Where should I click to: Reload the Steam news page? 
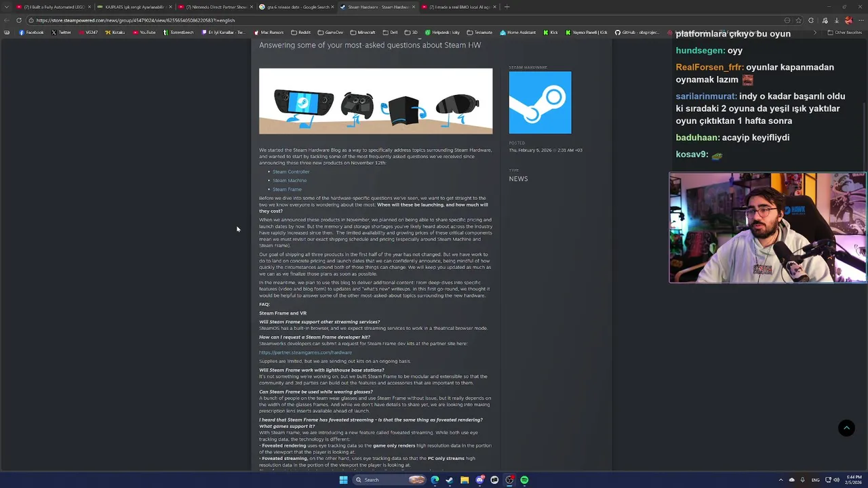coord(18,20)
